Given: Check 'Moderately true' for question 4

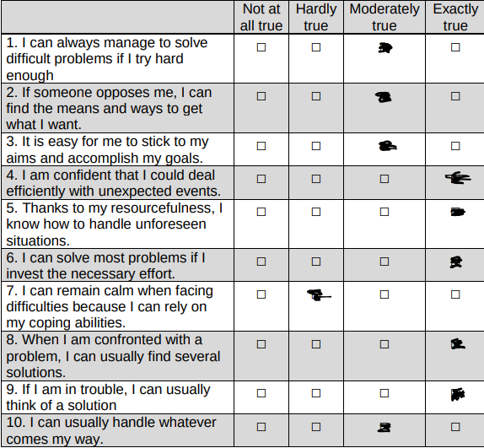Looking at the screenshot, I should [385, 179].
